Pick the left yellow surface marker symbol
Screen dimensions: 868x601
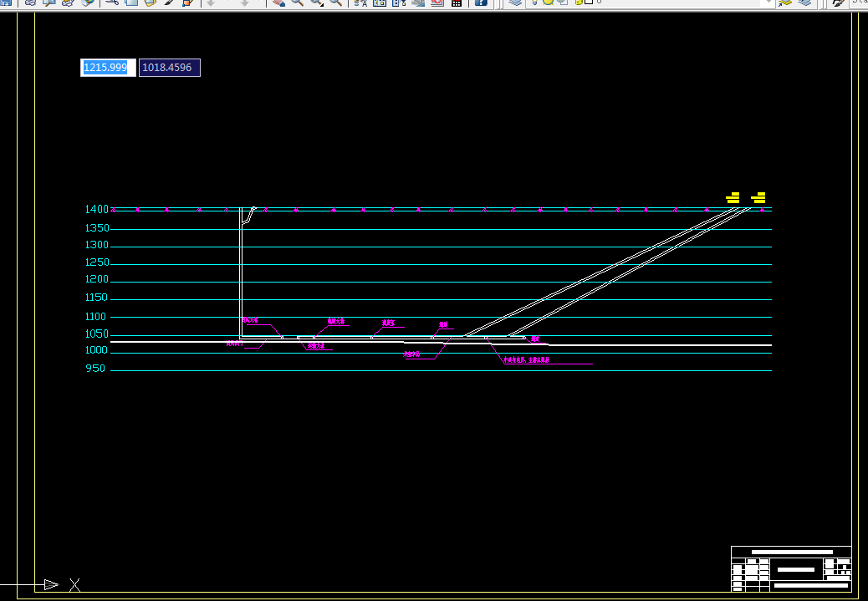[733, 197]
